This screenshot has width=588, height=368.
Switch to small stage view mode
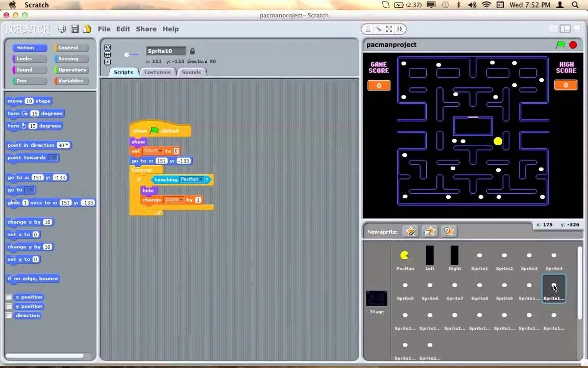tap(553, 29)
